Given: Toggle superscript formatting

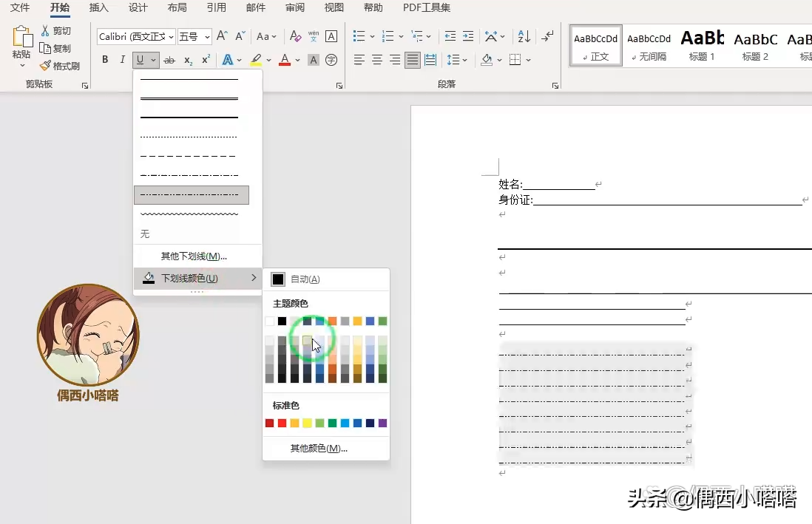Looking at the screenshot, I should coord(206,60).
